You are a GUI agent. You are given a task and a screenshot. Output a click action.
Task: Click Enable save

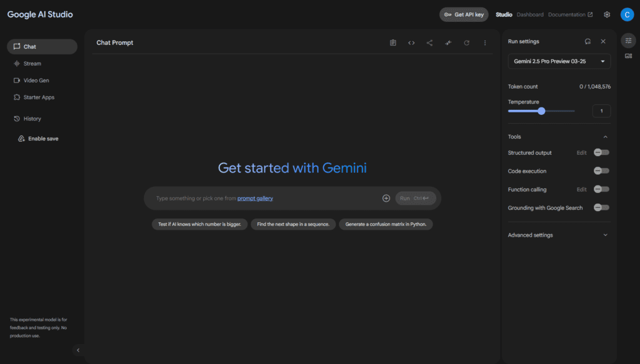pyautogui.click(x=38, y=139)
